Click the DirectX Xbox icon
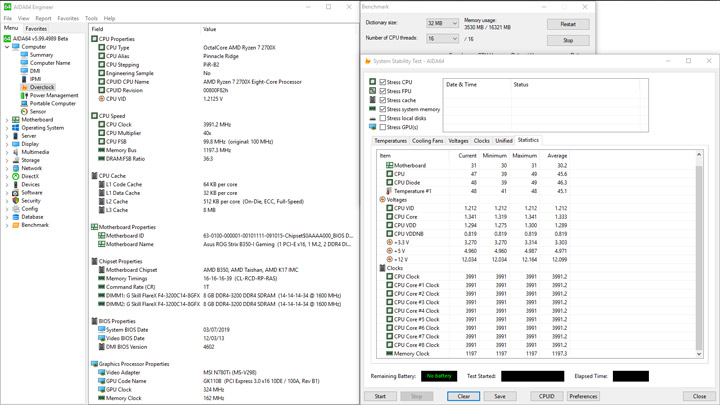 [16, 176]
